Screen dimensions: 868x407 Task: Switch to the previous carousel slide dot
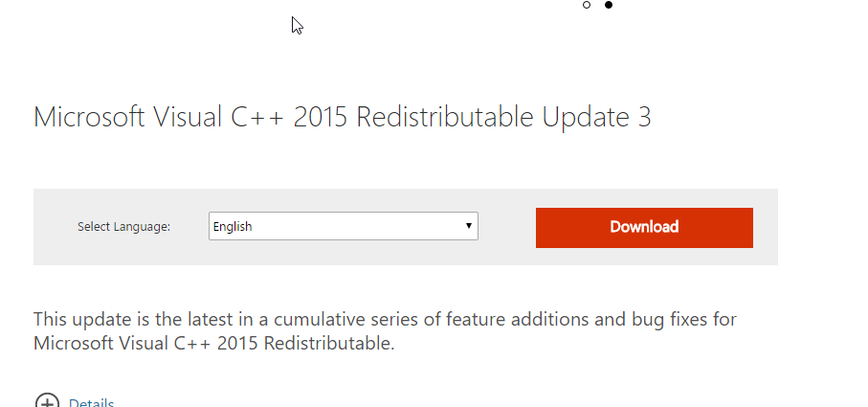tap(587, 5)
